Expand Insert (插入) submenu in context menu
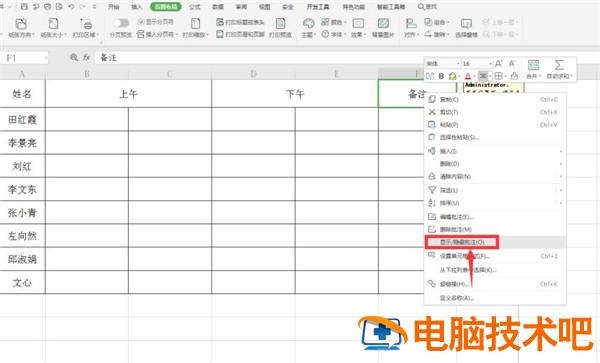The width and height of the screenshot is (600, 363). (x=495, y=151)
